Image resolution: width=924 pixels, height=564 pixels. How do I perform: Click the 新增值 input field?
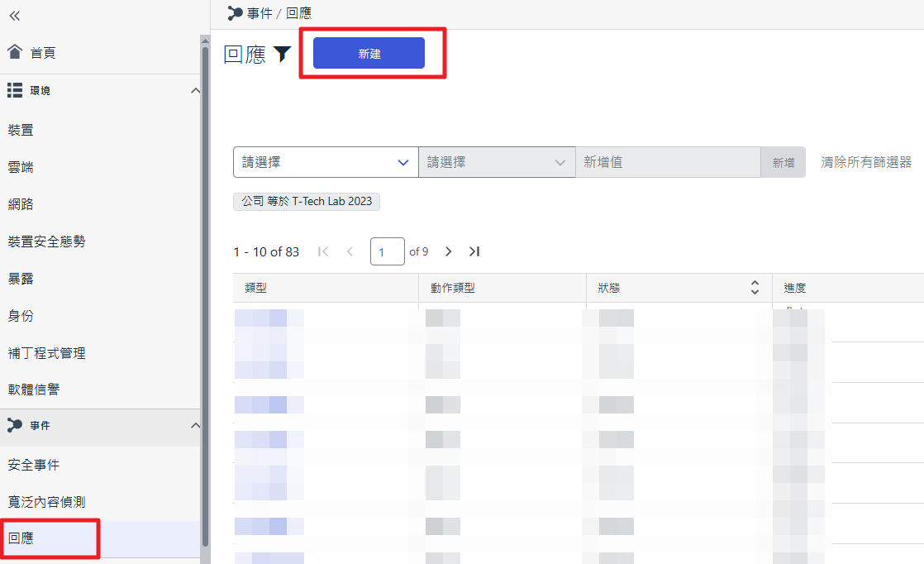(x=669, y=162)
